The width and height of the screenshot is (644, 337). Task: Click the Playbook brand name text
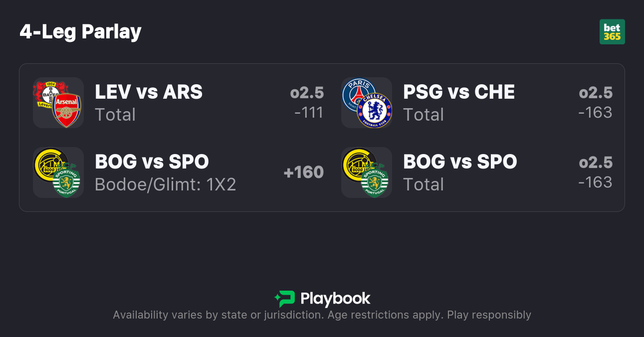coord(335,299)
